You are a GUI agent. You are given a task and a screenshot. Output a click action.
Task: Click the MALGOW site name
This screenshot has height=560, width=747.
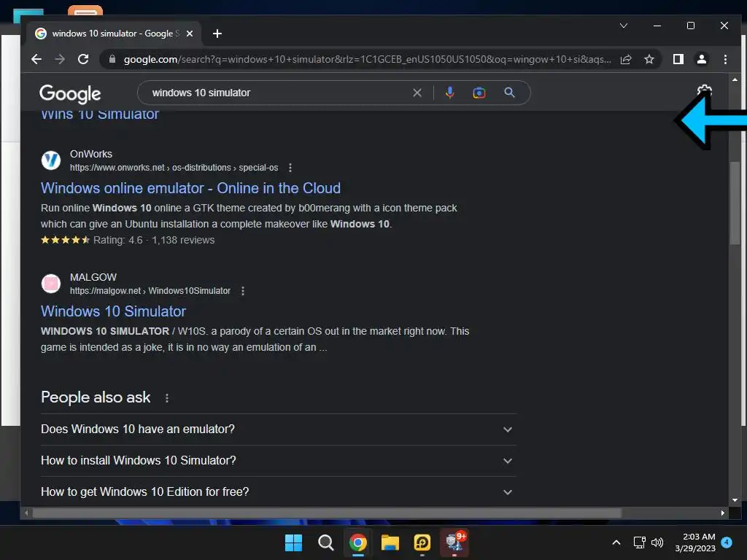tap(93, 277)
